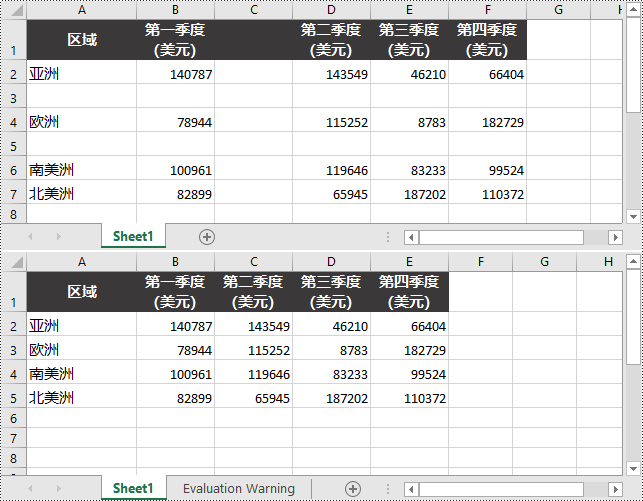
Task: Click the down scroll arrow in the bottom spreadsheet
Action: [633, 468]
